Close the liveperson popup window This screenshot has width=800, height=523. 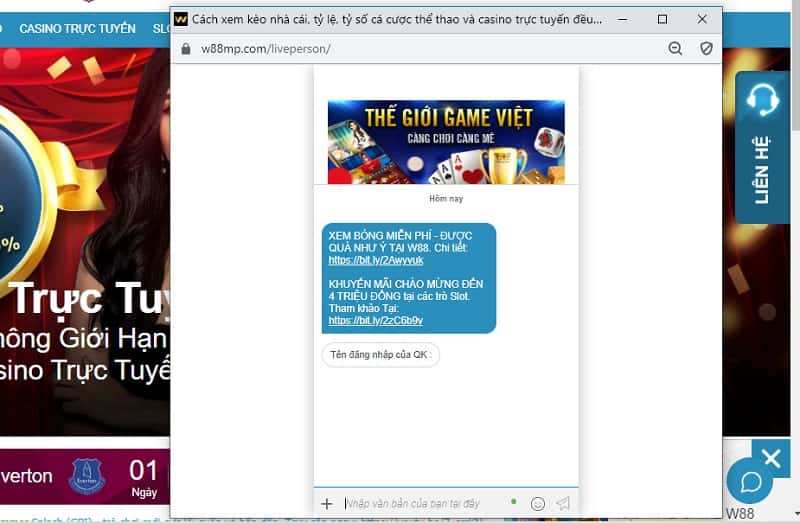(x=702, y=19)
